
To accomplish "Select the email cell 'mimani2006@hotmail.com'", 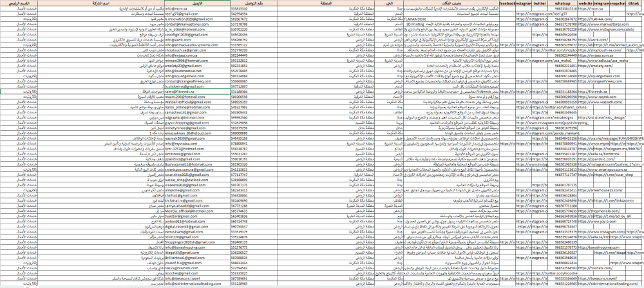I will pos(197,61).
